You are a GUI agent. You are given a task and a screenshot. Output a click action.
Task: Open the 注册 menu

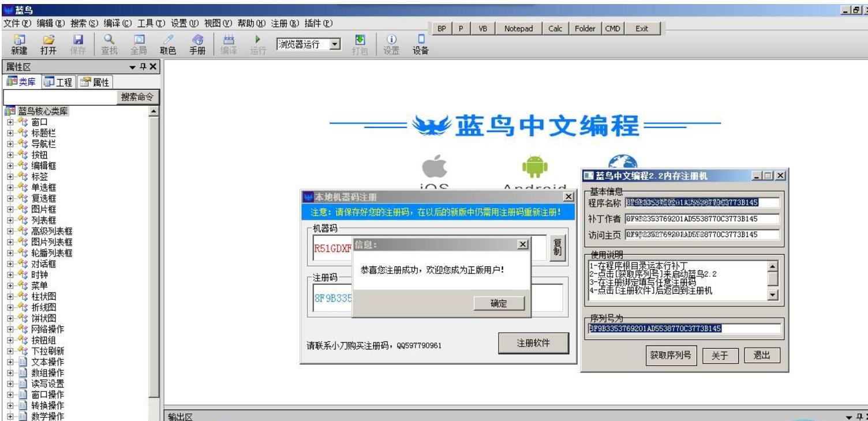286,22
